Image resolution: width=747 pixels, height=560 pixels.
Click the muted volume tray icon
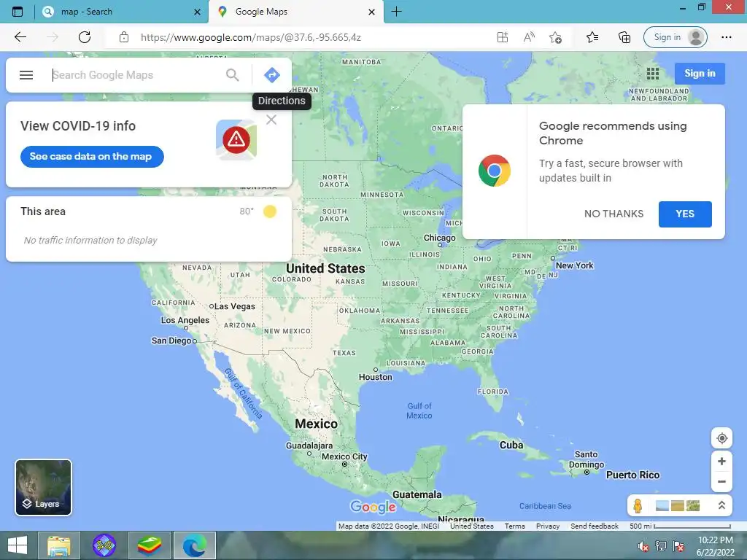643,546
